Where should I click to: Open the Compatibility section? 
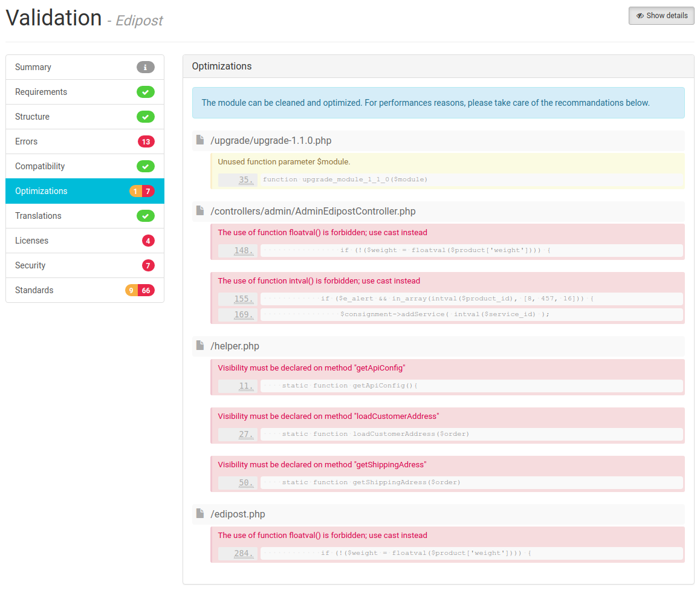pos(85,166)
